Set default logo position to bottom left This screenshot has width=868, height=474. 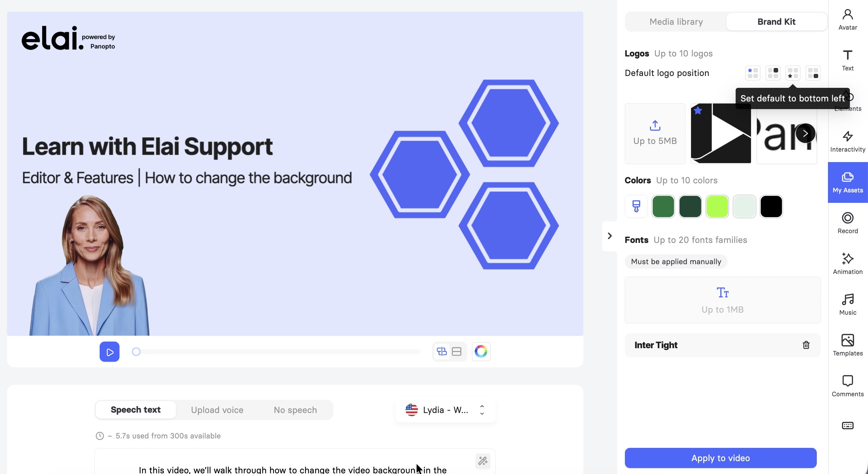(793, 73)
